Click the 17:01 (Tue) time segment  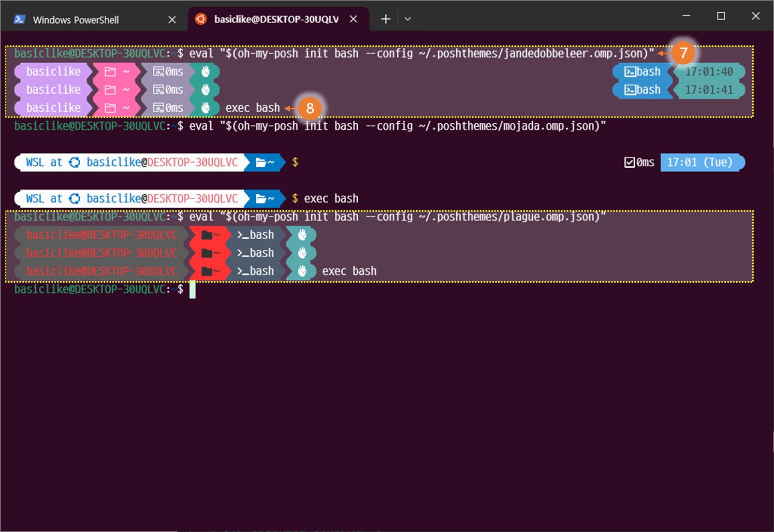click(x=702, y=162)
